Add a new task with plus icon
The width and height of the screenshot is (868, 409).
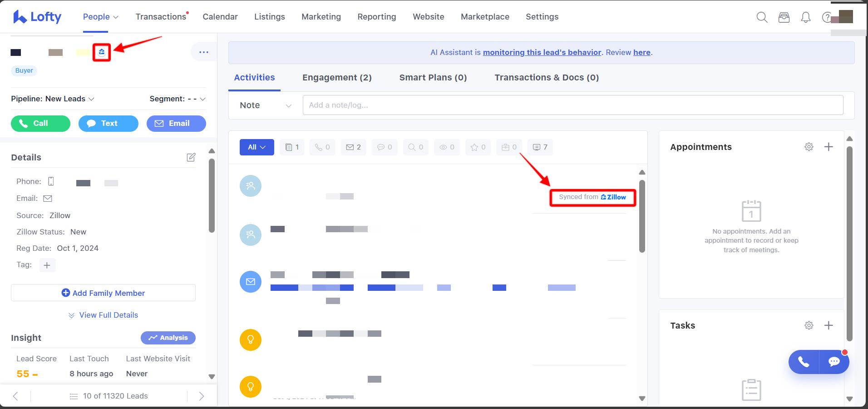(x=829, y=325)
